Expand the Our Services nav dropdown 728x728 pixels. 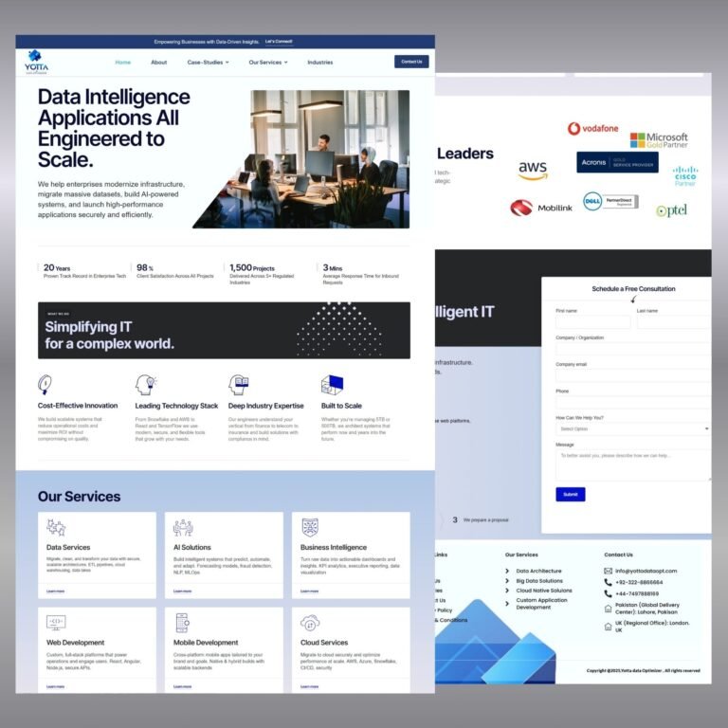click(267, 63)
